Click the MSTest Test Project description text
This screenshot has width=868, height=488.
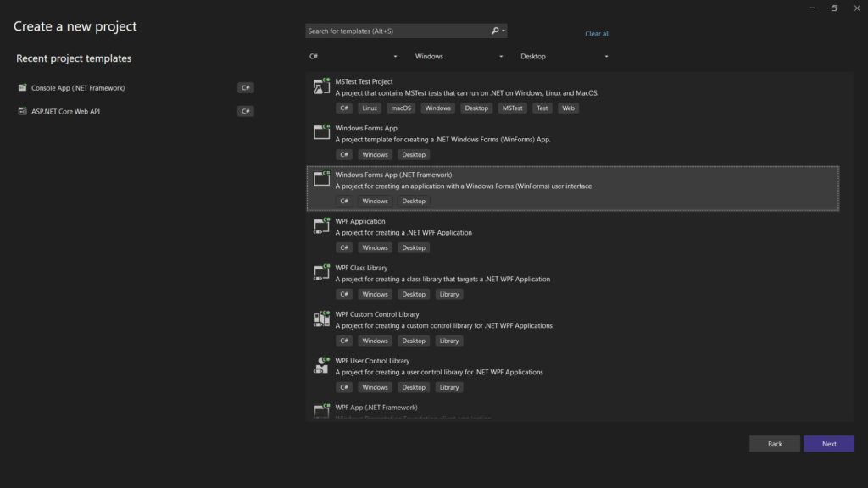[467, 93]
